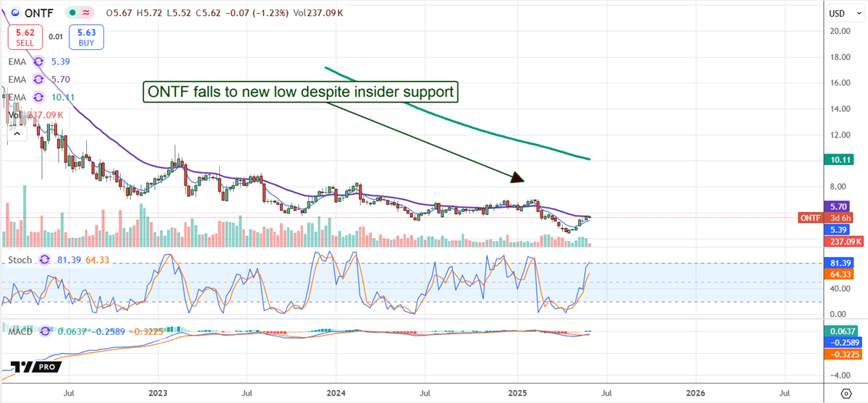The width and height of the screenshot is (868, 403).
Task: Click the 12.00 level on the price axis
Action: tap(840, 135)
